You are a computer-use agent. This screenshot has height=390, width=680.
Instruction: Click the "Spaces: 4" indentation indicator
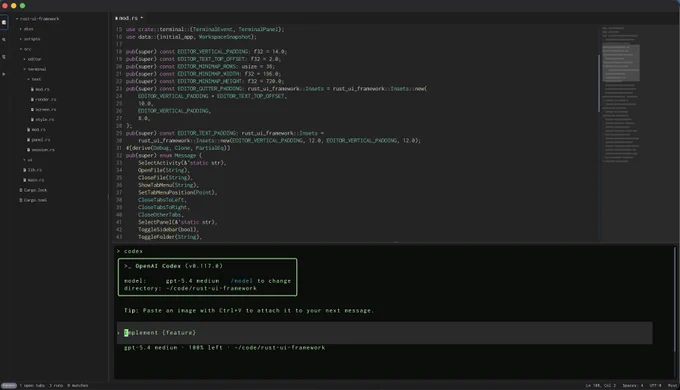633,385
